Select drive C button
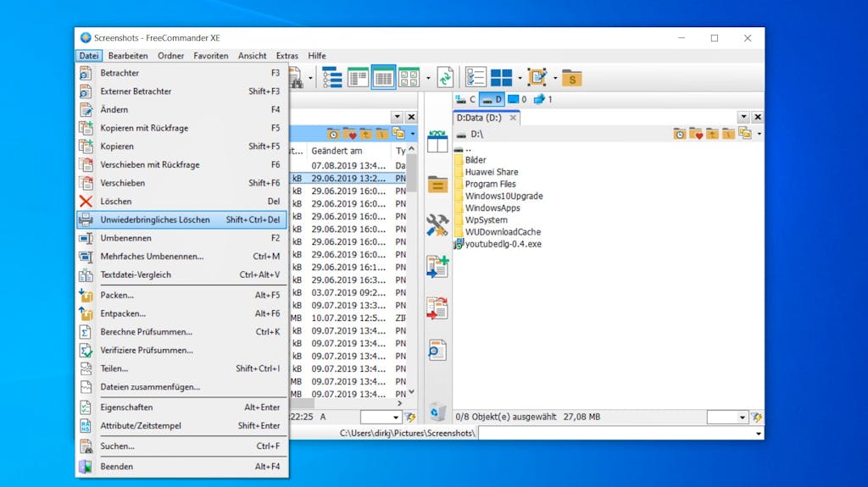Viewport: 868px width, 487px height. point(465,100)
